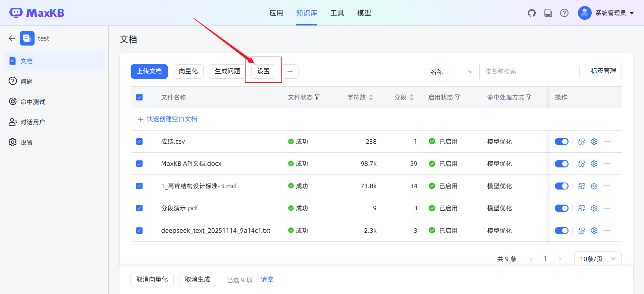Filter by 文件状态 funnel icon
644x294 pixels.
coord(317,97)
